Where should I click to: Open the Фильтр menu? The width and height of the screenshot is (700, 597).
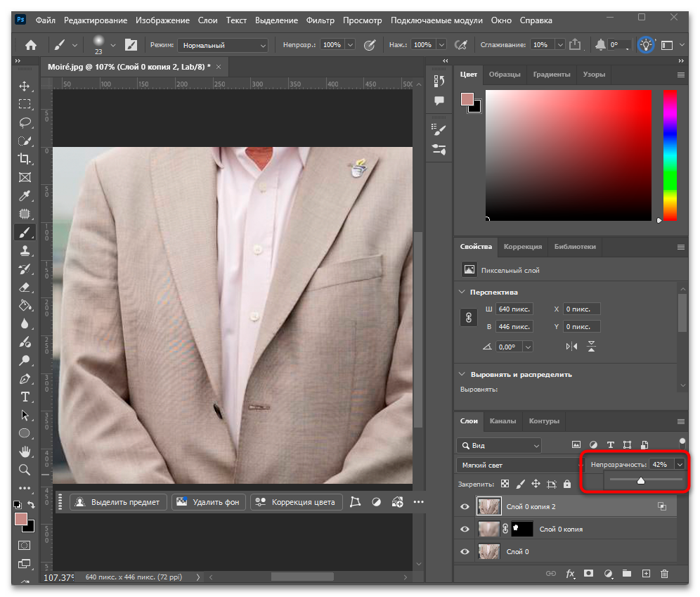320,20
